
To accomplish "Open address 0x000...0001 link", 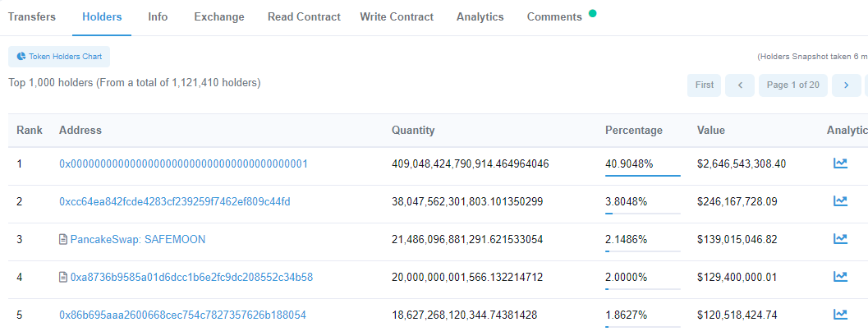I will (183, 163).
